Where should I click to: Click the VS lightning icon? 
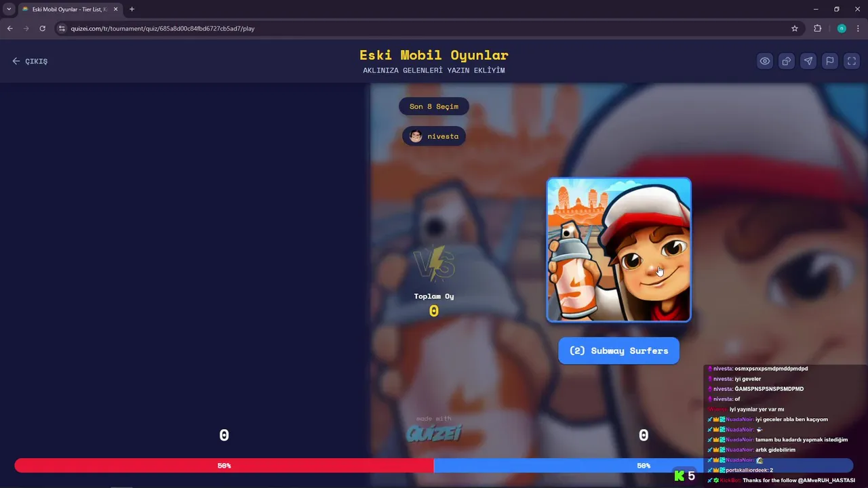click(434, 263)
